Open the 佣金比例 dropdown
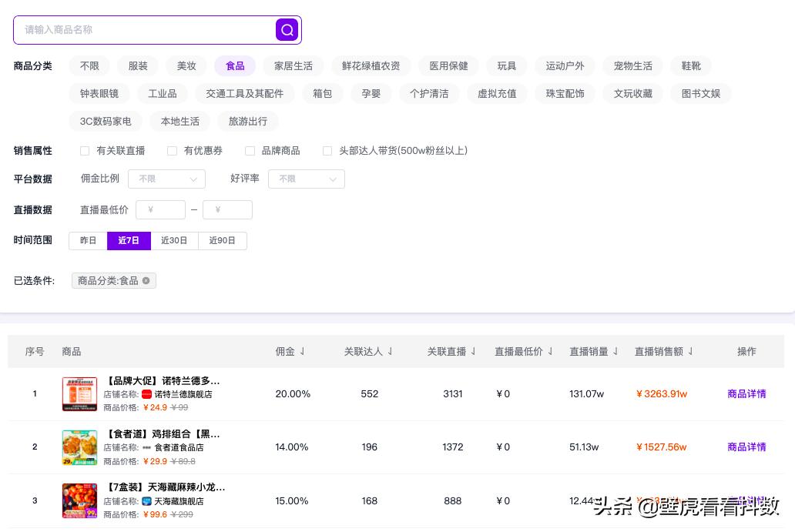795x532 pixels. pyautogui.click(x=166, y=179)
